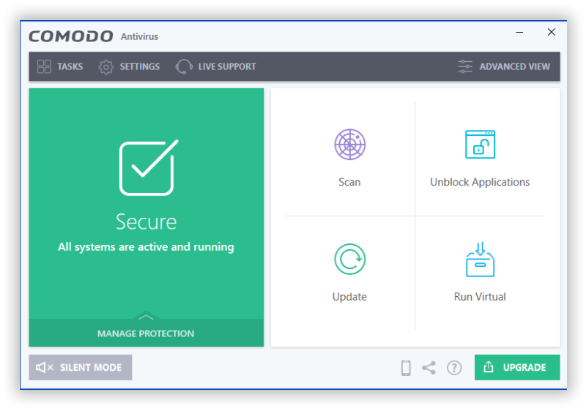Open the Settings menu item
The width and height of the screenshot is (587, 410).
(x=140, y=67)
